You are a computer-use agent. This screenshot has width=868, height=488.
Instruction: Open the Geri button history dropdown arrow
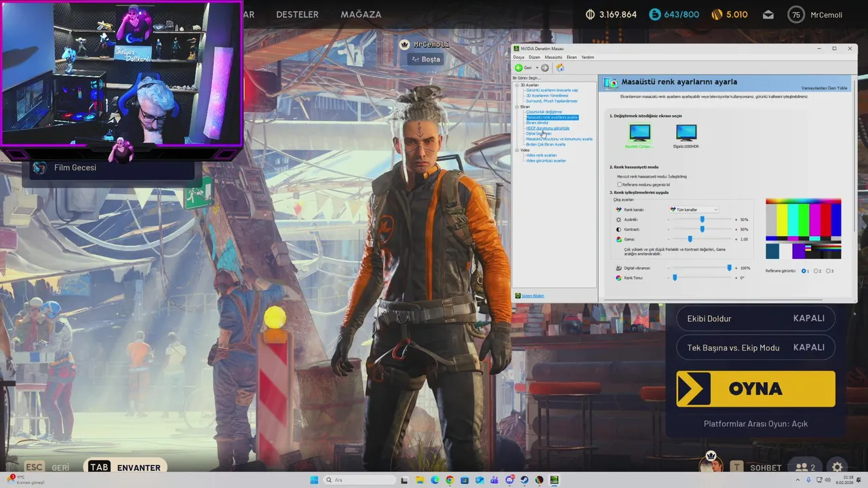(536, 68)
